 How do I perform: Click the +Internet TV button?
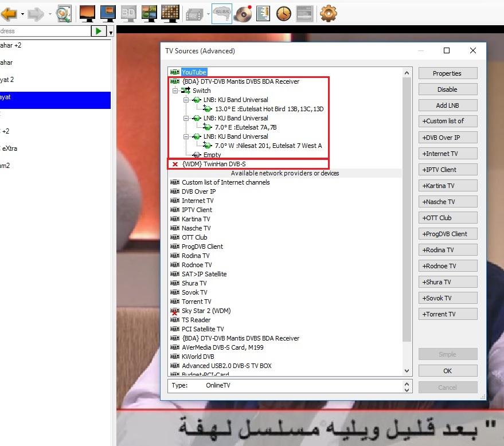point(447,154)
